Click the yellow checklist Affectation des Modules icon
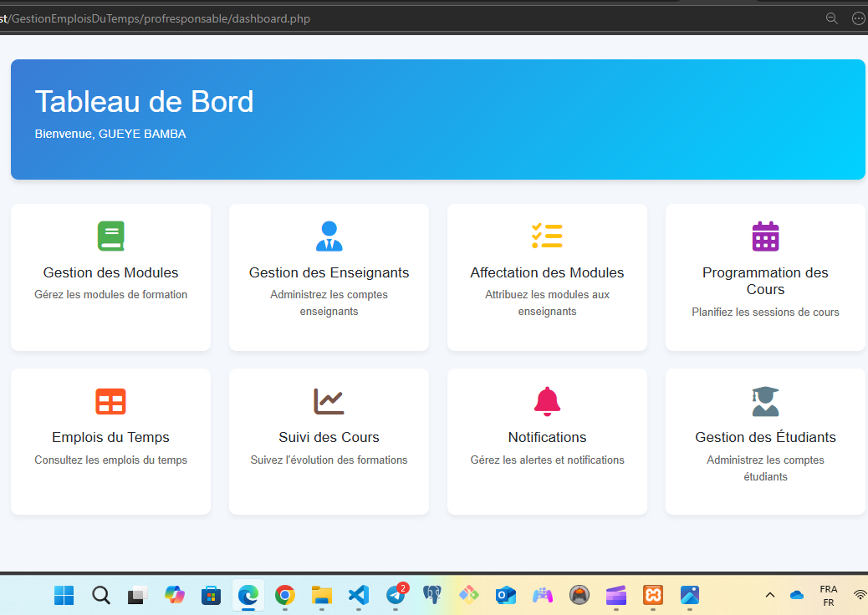The height and width of the screenshot is (615, 868). [x=547, y=236]
